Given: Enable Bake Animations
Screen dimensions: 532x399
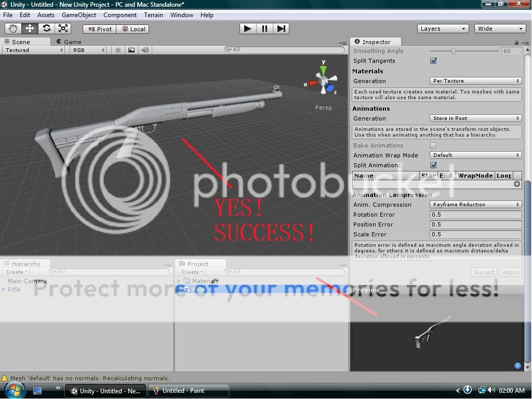Looking at the screenshot, I should point(433,145).
